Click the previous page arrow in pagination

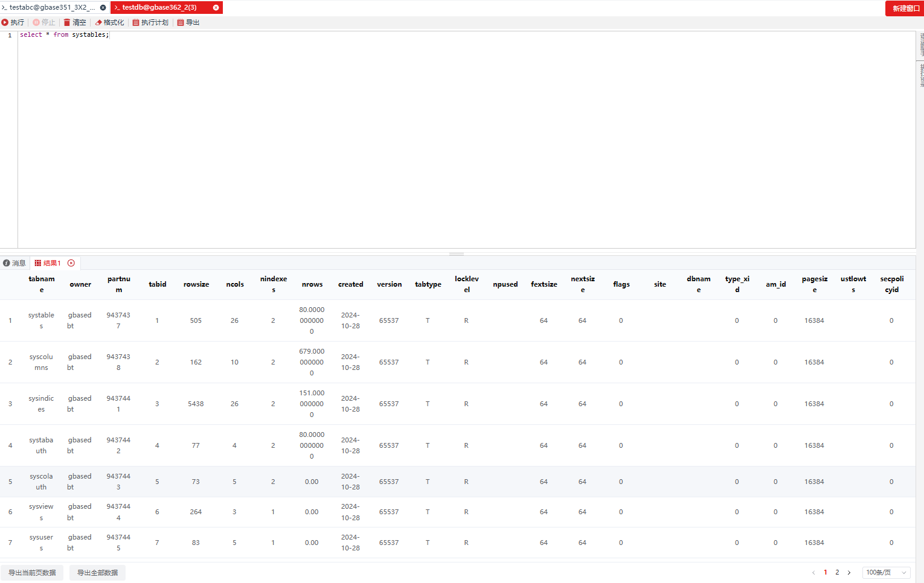point(813,573)
